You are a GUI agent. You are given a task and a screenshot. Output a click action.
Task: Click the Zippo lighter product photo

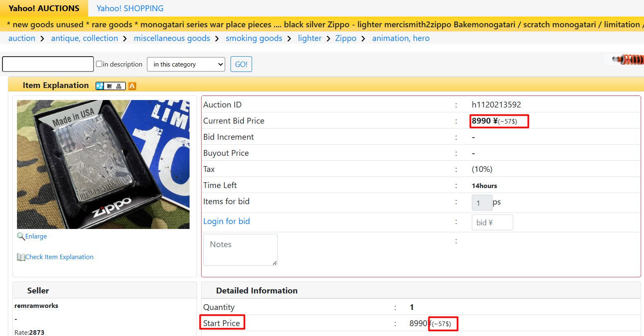[x=103, y=164]
